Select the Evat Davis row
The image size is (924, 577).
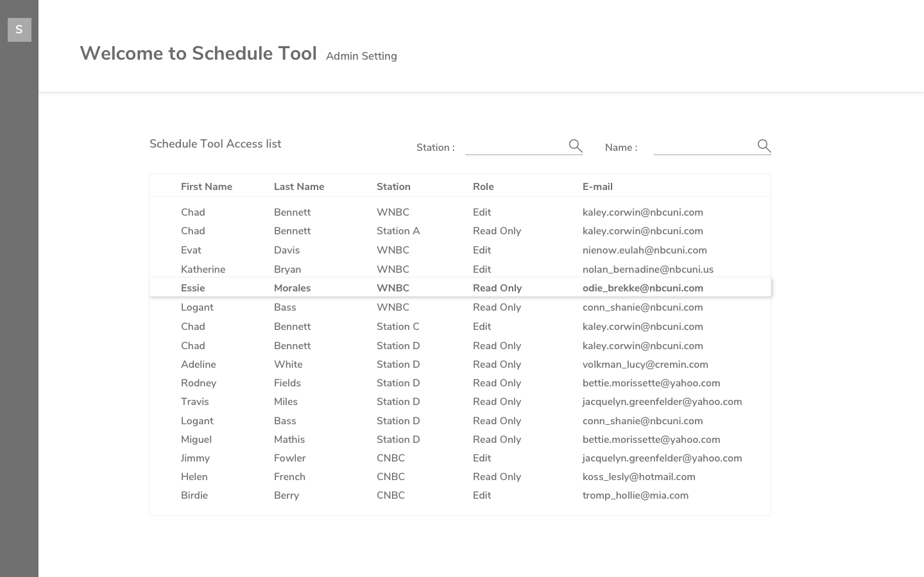459,250
